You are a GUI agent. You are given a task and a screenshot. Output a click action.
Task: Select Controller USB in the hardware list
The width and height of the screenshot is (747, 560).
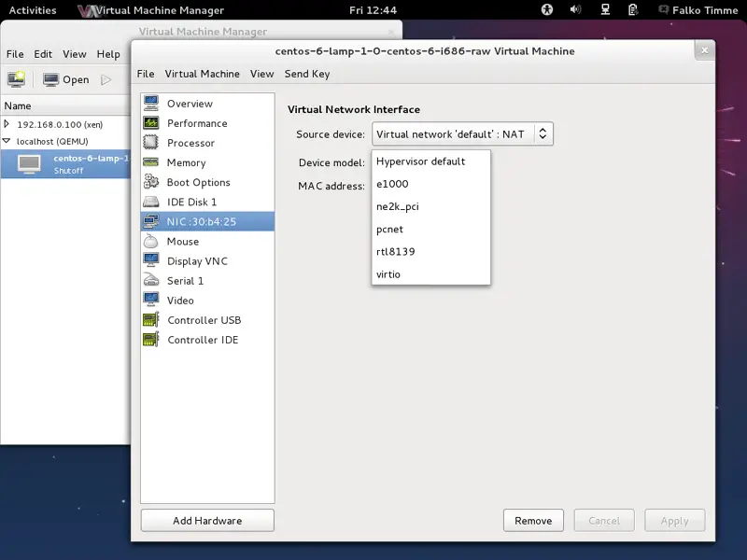(x=207, y=319)
